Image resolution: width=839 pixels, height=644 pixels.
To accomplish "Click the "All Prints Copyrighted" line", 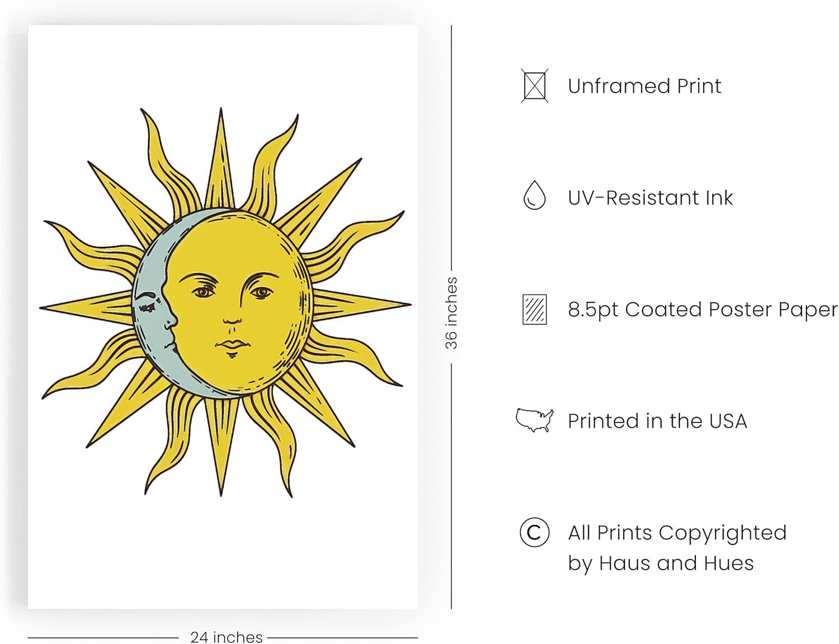I will click(x=677, y=533).
